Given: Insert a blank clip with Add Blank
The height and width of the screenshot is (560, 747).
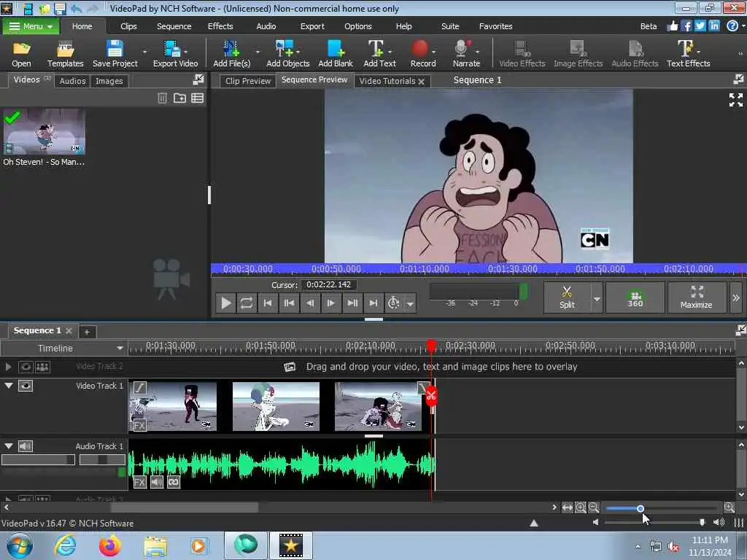Looking at the screenshot, I should (336, 53).
